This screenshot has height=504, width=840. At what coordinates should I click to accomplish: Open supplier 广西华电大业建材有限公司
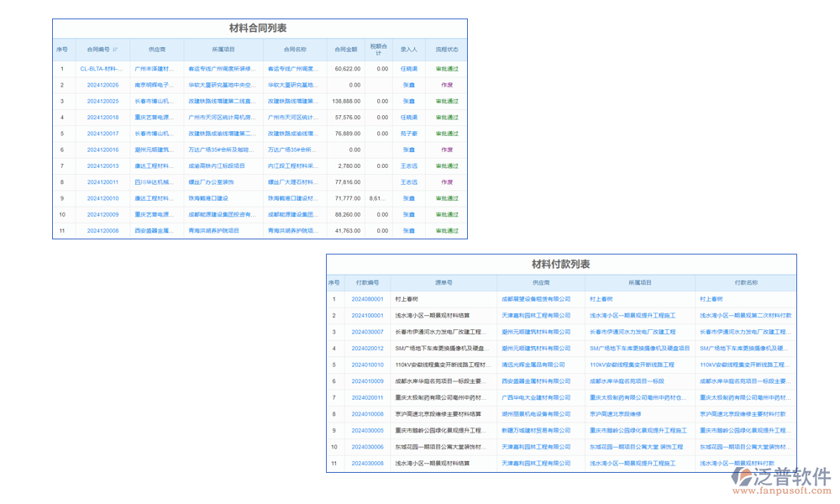point(541,397)
